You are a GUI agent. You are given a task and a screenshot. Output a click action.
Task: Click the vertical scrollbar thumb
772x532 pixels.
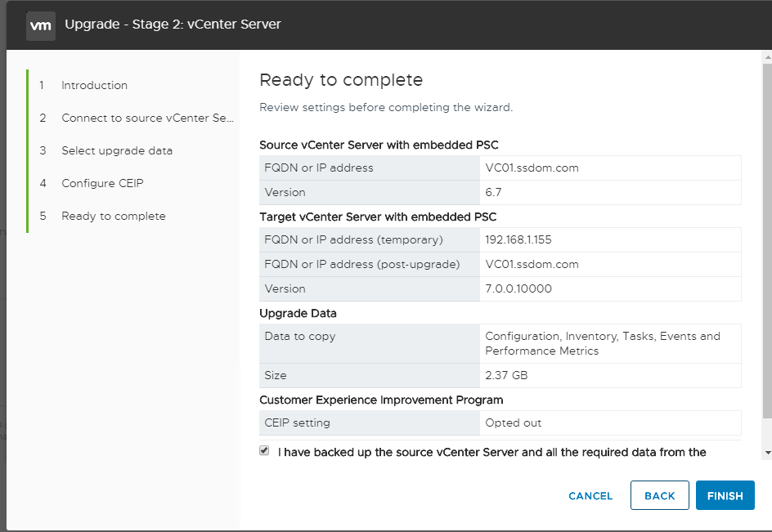tap(767, 241)
